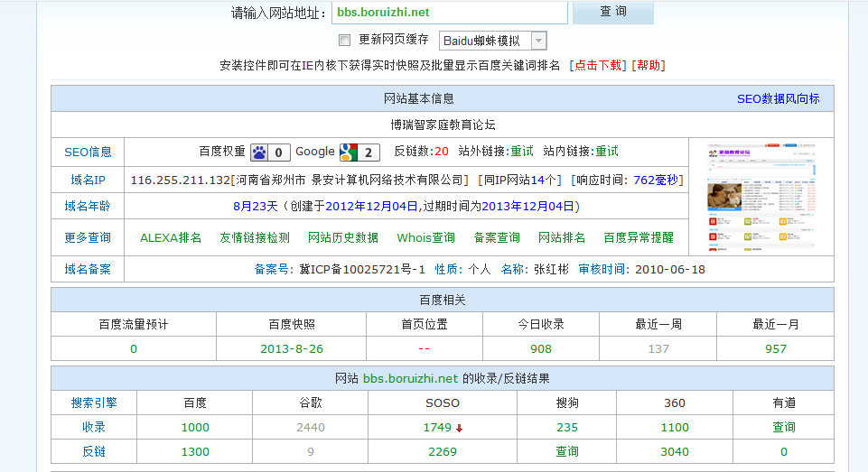Open 网站历史数据 link

pos(342,238)
